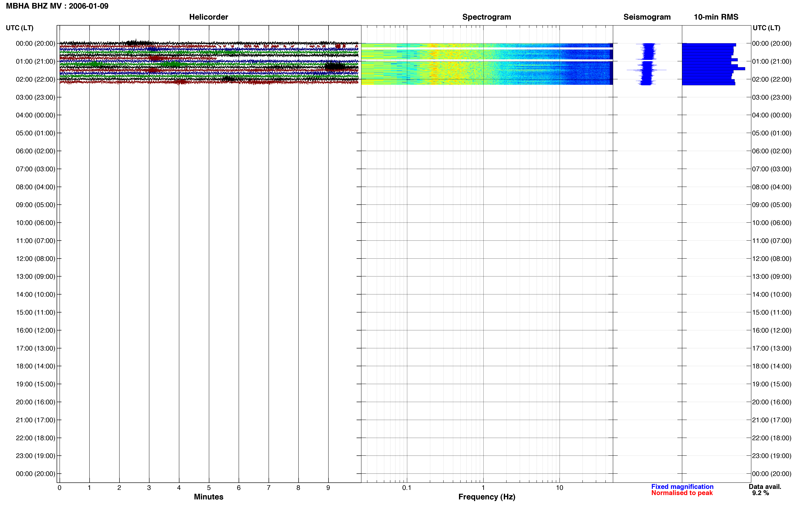The image size is (812, 508).
Task: Click the '5' tick on the Minutes axis
Action: 209,488
